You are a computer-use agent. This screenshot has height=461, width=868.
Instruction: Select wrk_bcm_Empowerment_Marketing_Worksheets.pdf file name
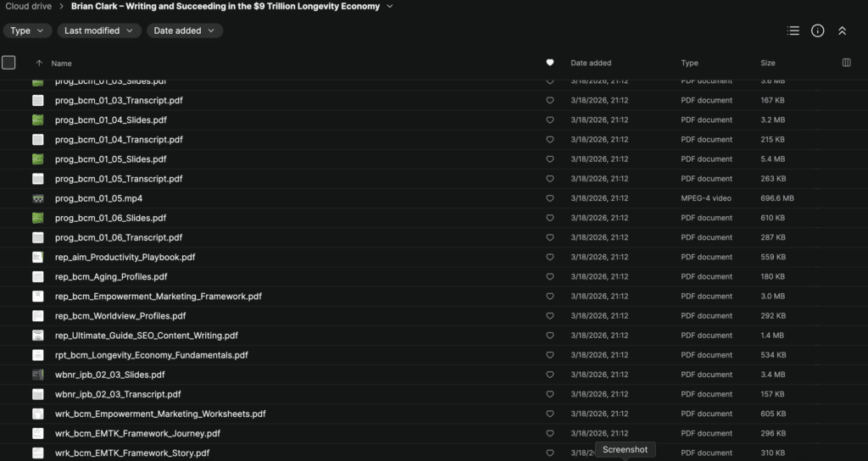click(x=160, y=414)
